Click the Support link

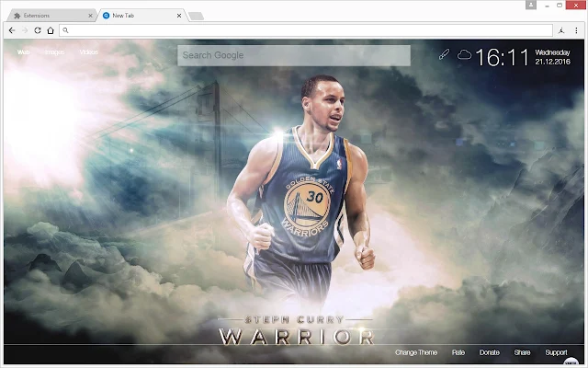[x=556, y=352]
